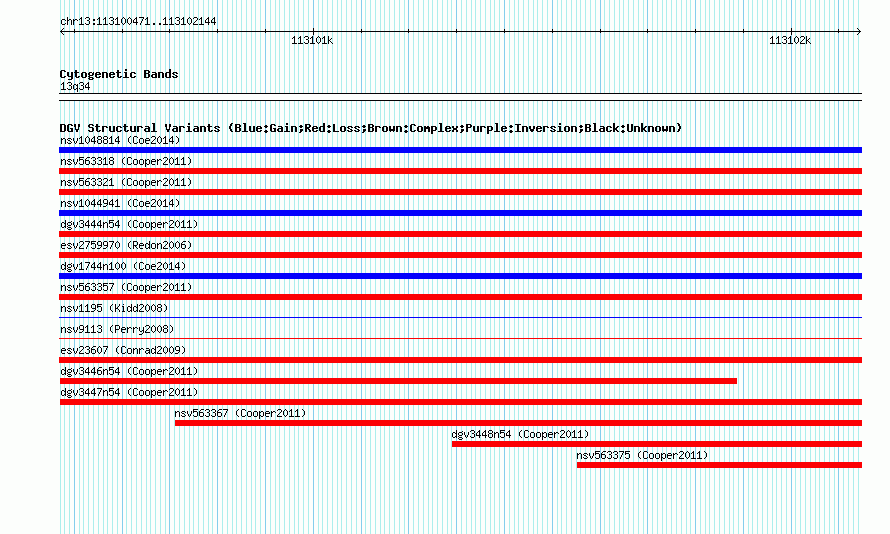Select the thin blue line for nsv1195
This screenshot has width=890, height=534.
pos(460,318)
